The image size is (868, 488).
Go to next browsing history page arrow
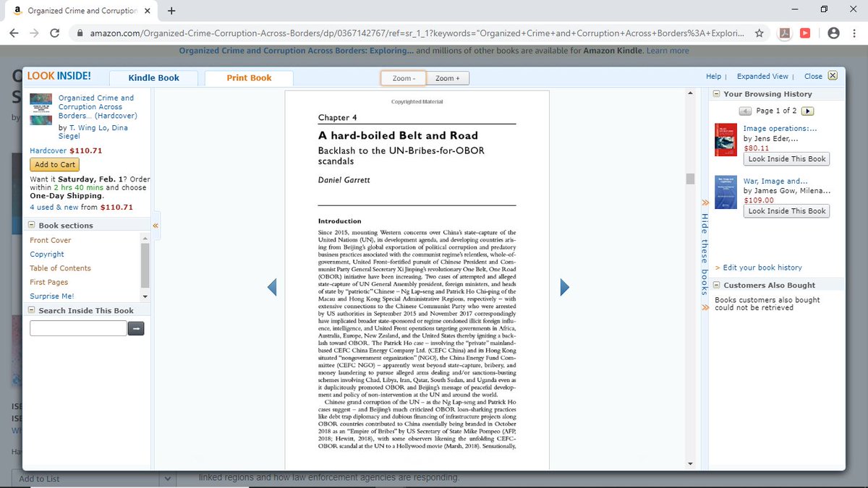click(x=809, y=111)
